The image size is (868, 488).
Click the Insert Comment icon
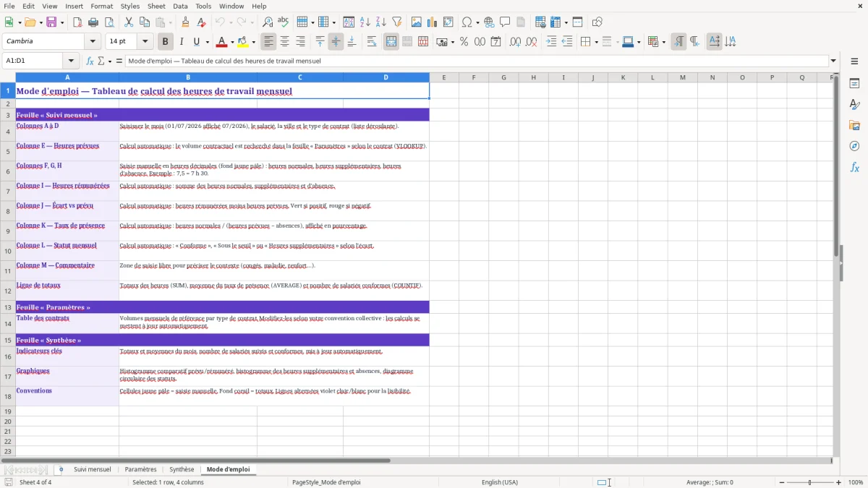pos(505,22)
